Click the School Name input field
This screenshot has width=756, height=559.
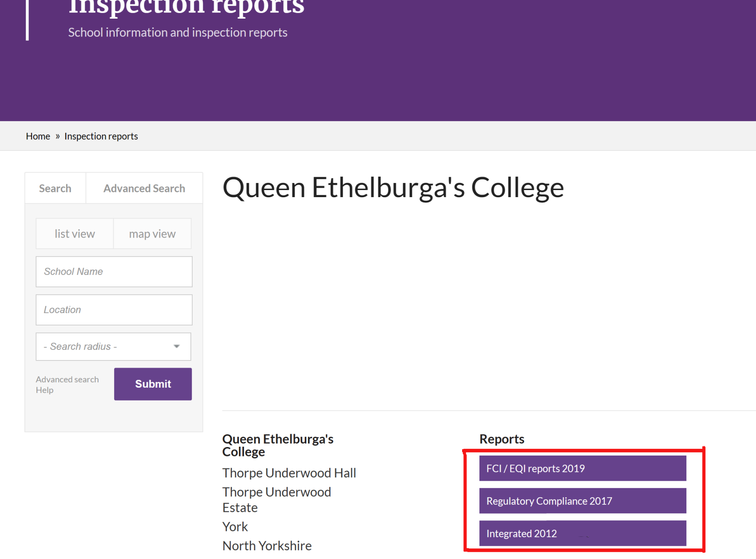pyautogui.click(x=114, y=272)
